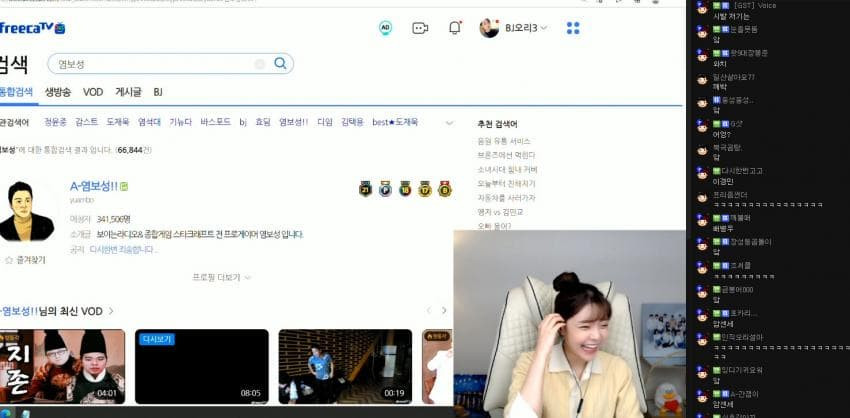Click related keyword 감스트

tap(87, 123)
